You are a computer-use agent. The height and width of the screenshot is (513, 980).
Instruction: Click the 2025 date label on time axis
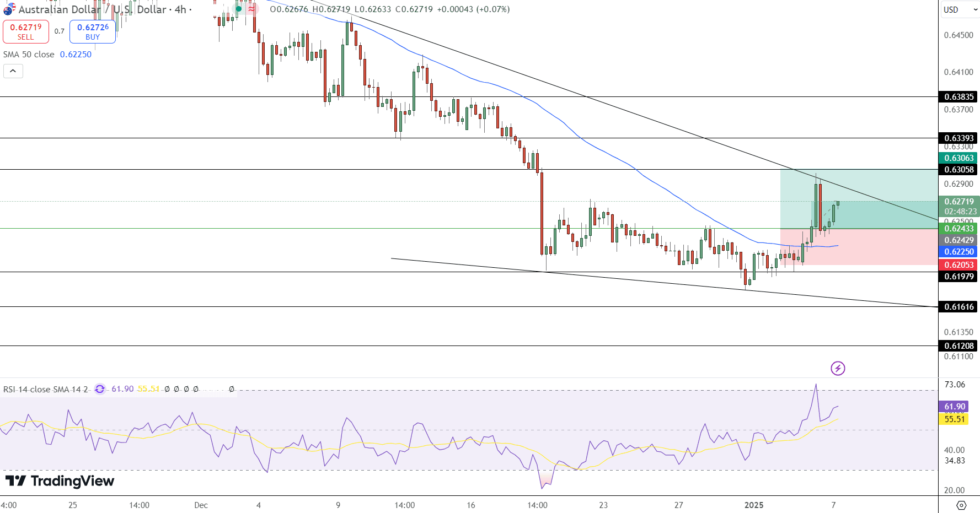click(x=754, y=505)
